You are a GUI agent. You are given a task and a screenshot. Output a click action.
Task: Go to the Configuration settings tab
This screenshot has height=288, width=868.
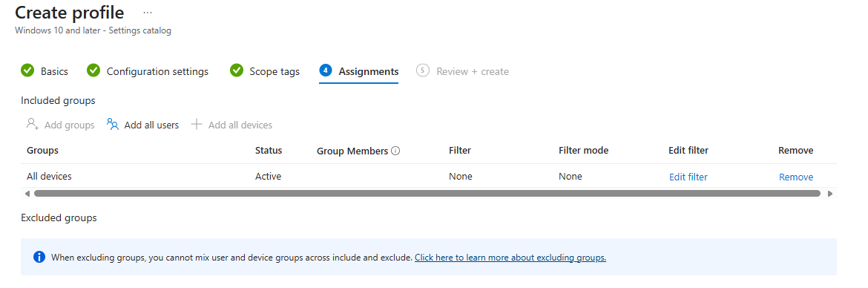point(158,71)
